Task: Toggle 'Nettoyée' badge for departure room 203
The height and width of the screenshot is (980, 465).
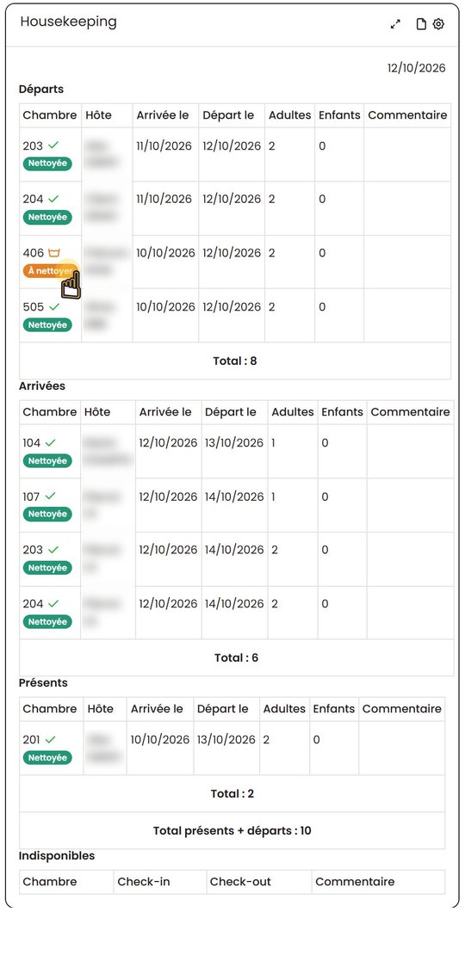Action: pyautogui.click(x=47, y=163)
